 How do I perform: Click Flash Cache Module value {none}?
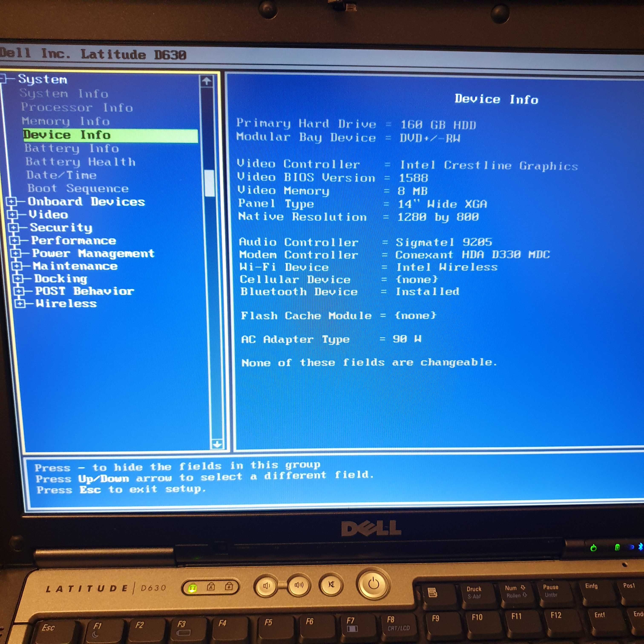coord(415,315)
